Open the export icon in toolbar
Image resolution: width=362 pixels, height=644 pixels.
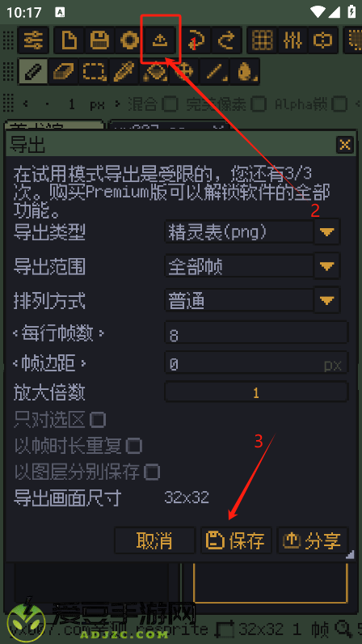point(161,40)
